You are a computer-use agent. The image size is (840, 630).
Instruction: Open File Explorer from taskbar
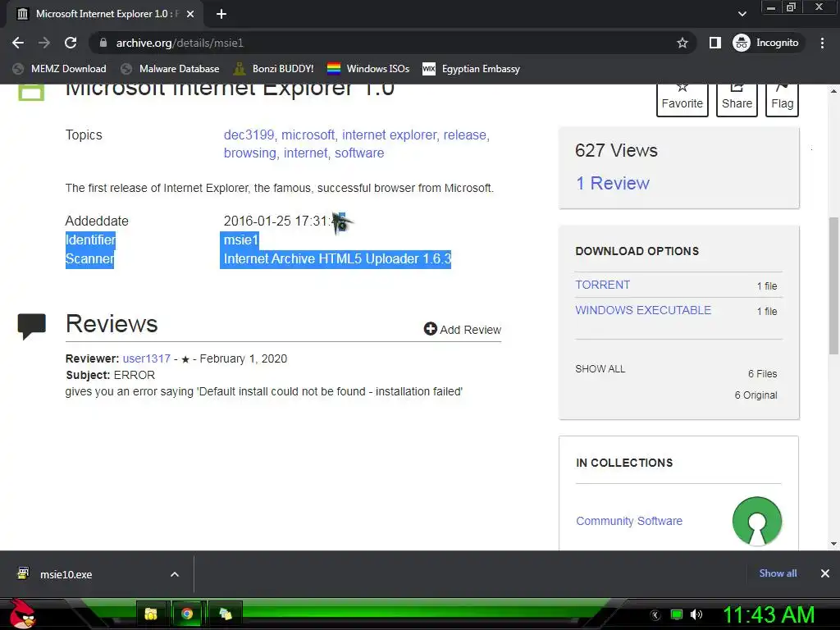tap(151, 614)
